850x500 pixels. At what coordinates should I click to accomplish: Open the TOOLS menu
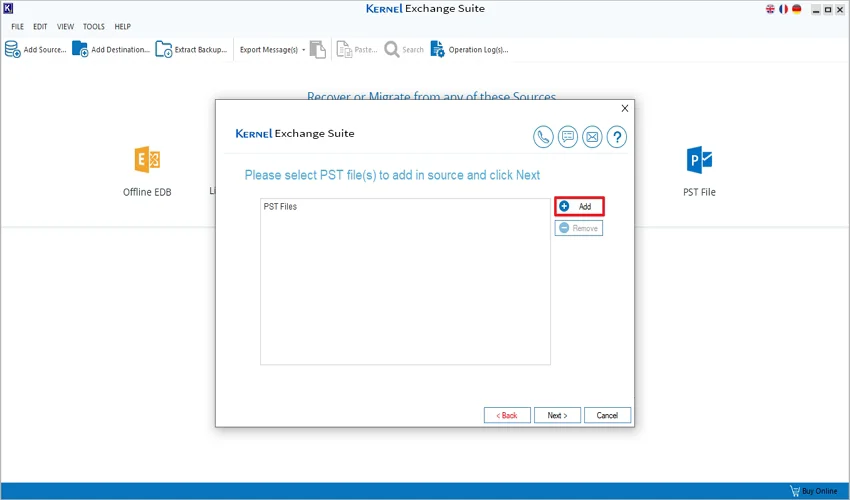click(94, 26)
